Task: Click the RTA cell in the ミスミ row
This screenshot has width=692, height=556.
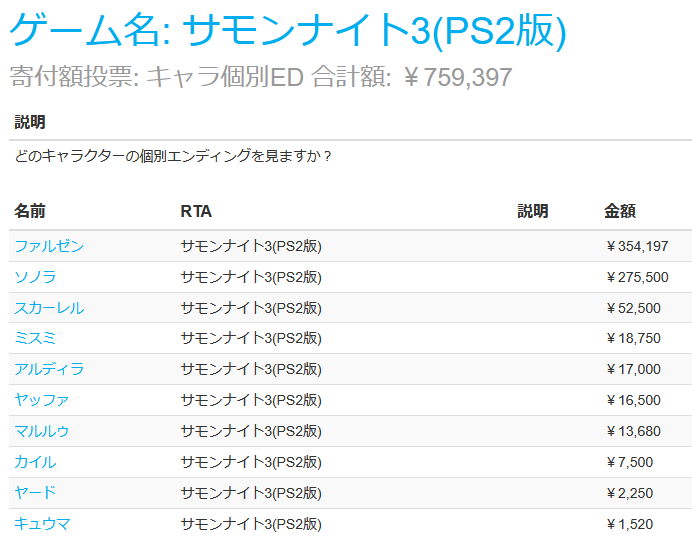Action: 251,338
